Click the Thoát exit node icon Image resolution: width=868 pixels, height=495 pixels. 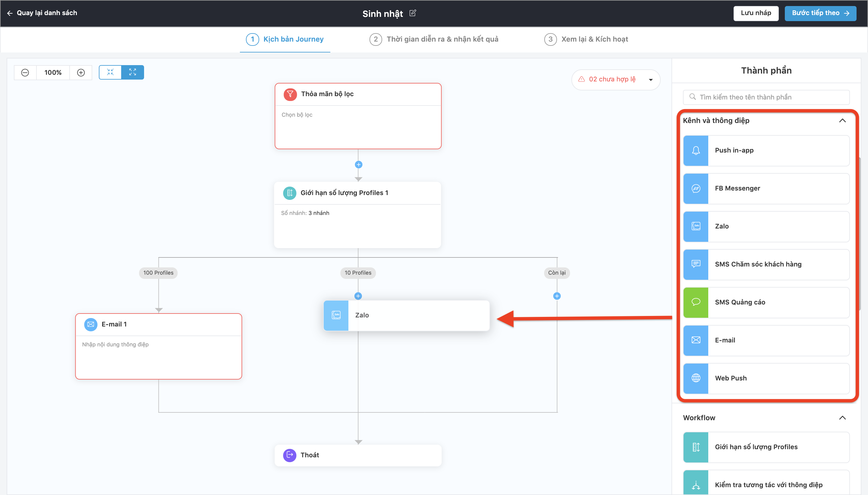[x=290, y=455]
